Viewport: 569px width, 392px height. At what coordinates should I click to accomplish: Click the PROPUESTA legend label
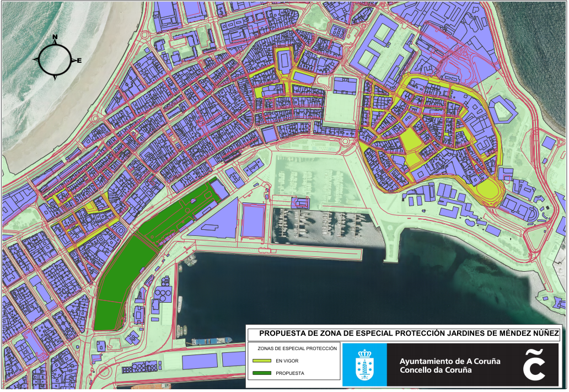[289, 373]
